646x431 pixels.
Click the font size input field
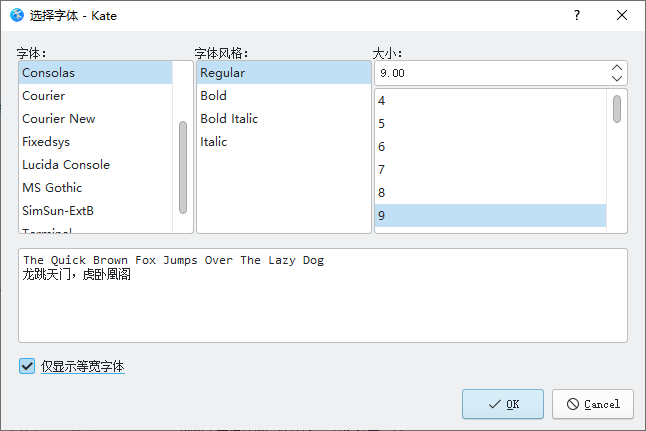(490, 73)
